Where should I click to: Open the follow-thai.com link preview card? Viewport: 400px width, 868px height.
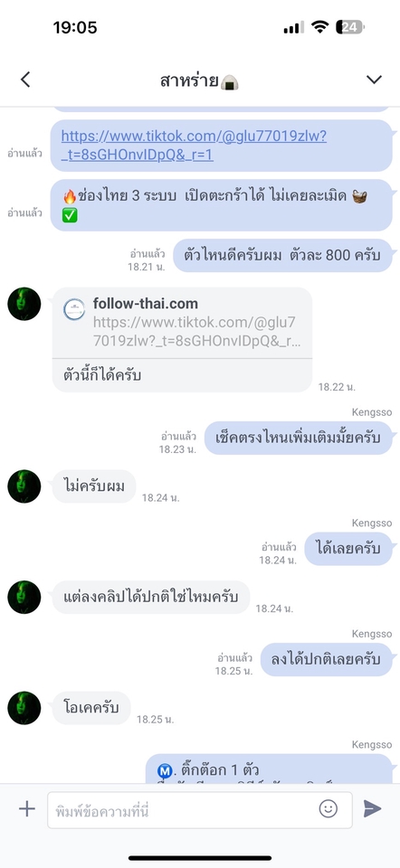(x=182, y=339)
